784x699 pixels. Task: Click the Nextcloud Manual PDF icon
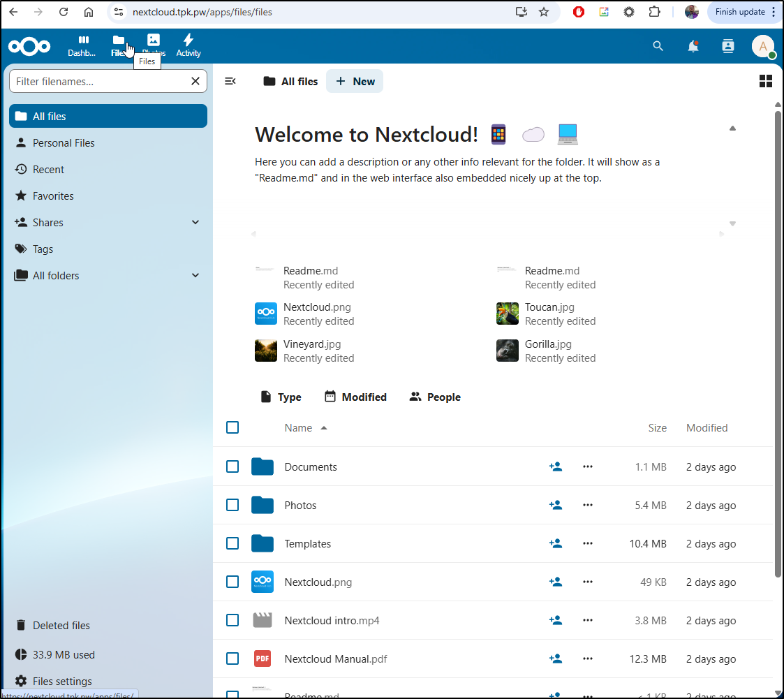pos(262,659)
